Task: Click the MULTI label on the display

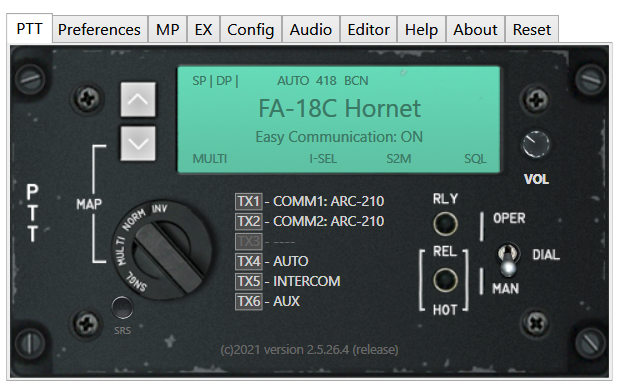Action: (210, 159)
